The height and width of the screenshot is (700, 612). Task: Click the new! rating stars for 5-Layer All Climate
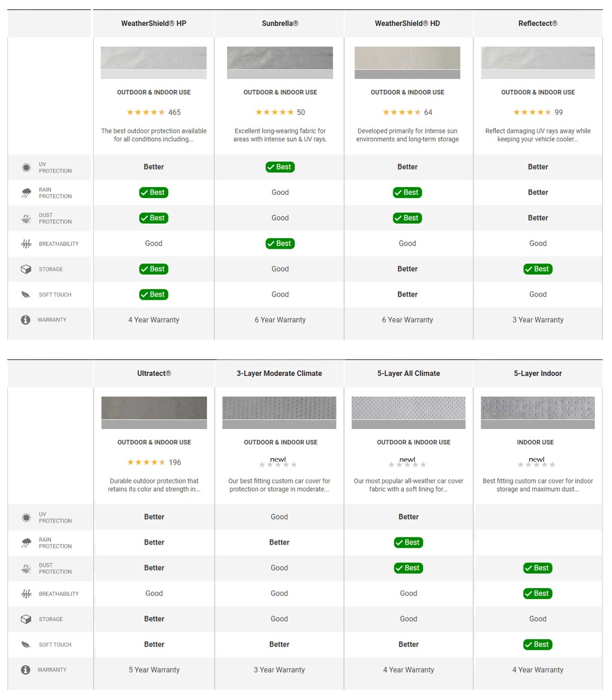pos(407,462)
